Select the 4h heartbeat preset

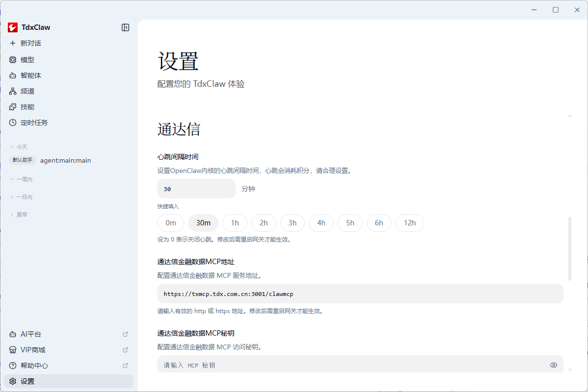click(x=321, y=223)
